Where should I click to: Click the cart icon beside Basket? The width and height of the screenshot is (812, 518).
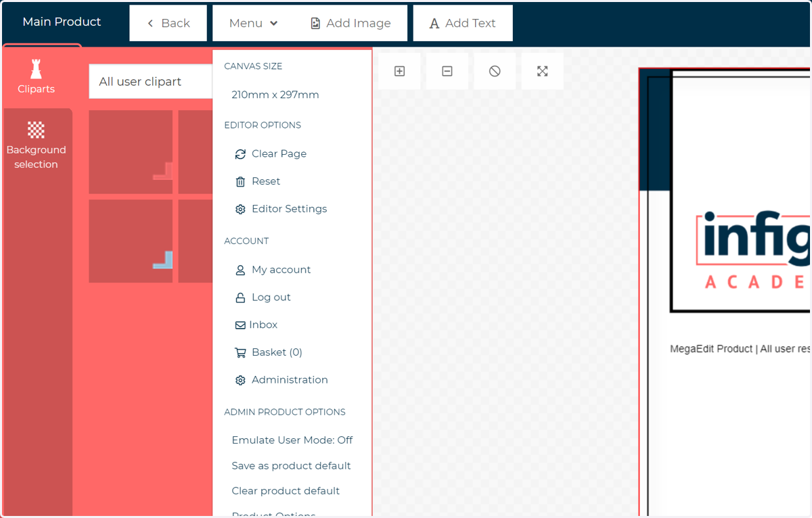pyautogui.click(x=240, y=353)
